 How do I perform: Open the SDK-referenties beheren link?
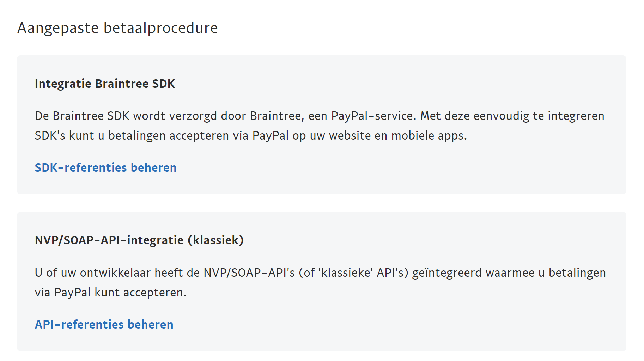coord(105,167)
